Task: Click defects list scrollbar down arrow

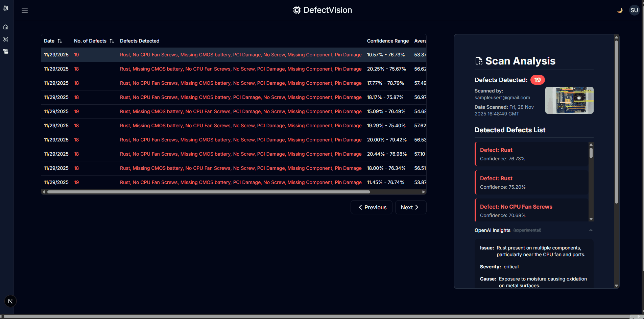Action: click(591, 219)
